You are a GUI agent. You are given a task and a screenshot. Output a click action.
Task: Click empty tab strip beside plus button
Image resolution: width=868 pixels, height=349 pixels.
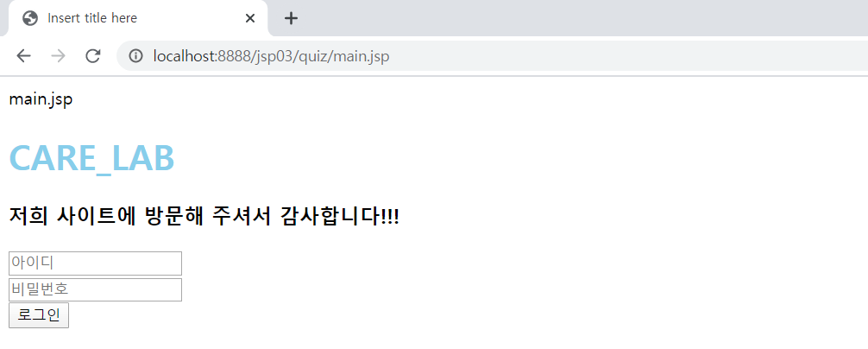(x=582, y=18)
